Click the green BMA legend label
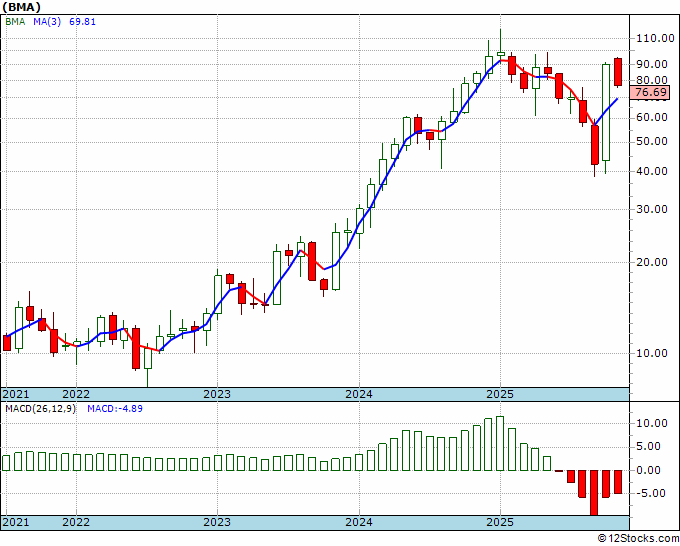Image resolution: width=680 pixels, height=546 pixels. (x=15, y=21)
